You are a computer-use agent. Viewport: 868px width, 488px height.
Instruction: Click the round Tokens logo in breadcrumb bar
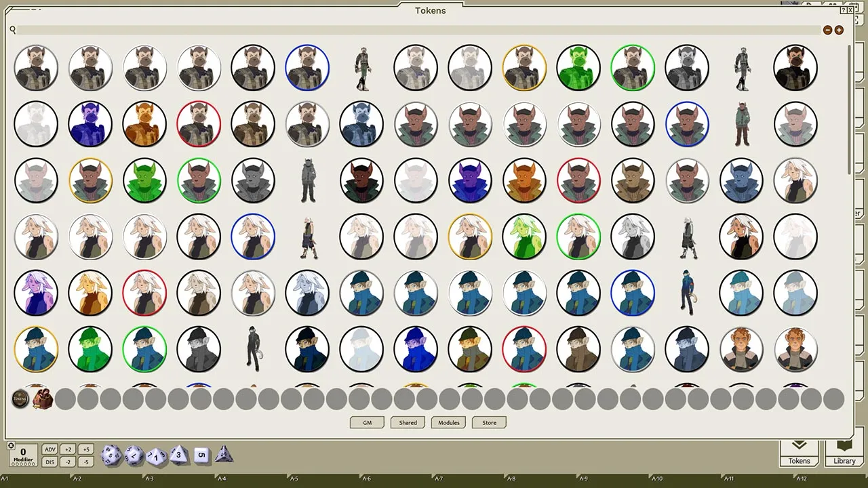click(x=20, y=399)
